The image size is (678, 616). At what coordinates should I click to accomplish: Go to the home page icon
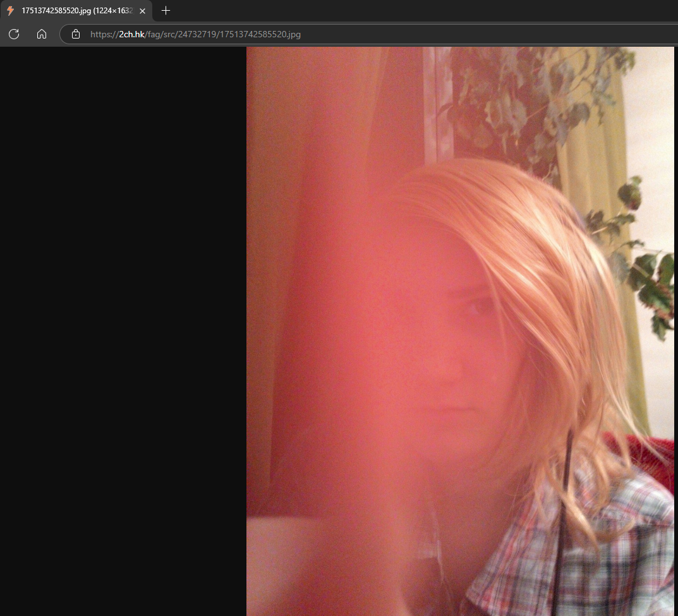pyautogui.click(x=42, y=34)
